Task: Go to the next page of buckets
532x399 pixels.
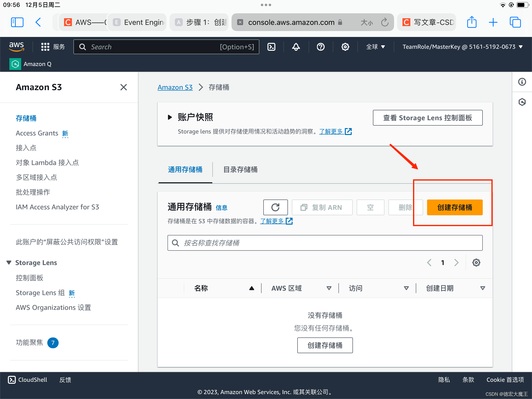Action: click(x=456, y=263)
